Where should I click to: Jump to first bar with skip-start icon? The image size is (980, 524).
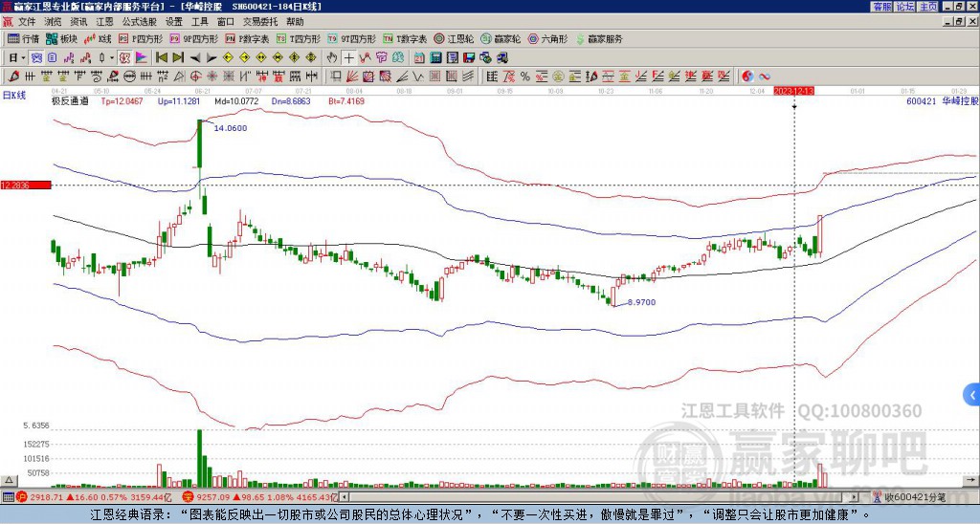pyautogui.click(x=162, y=58)
